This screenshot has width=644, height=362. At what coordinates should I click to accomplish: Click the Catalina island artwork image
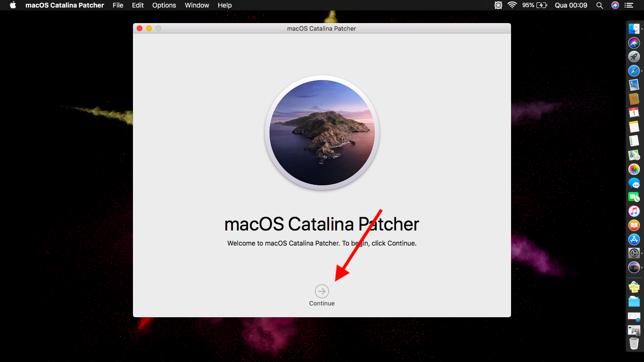pos(322,132)
